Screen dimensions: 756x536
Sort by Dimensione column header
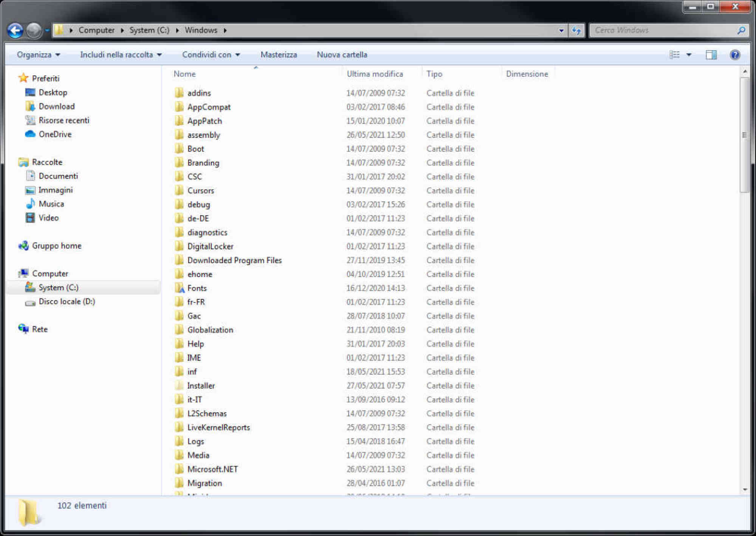(x=528, y=74)
